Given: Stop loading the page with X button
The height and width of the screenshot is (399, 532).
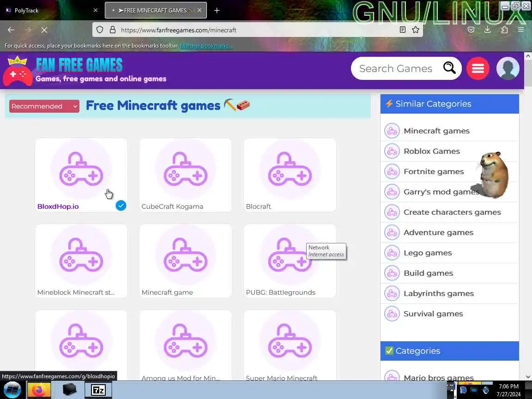Looking at the screenshot, I should (44, 30).
